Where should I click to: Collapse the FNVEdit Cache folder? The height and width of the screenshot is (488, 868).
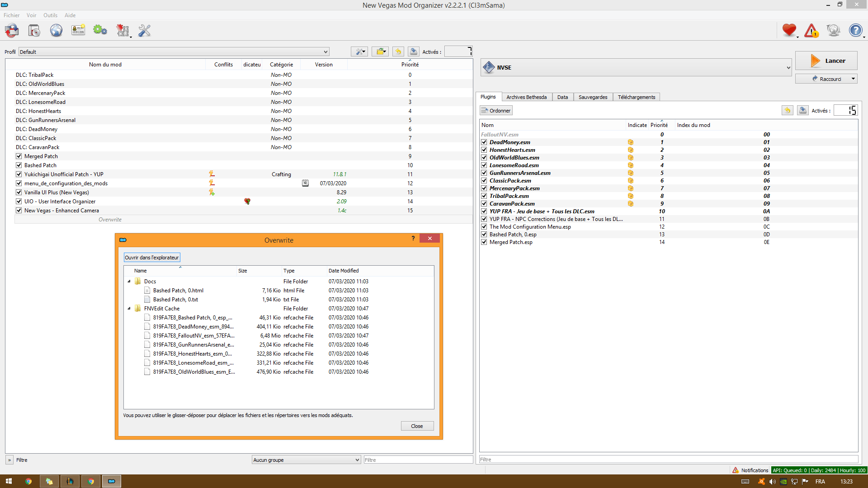coord(129,309)
